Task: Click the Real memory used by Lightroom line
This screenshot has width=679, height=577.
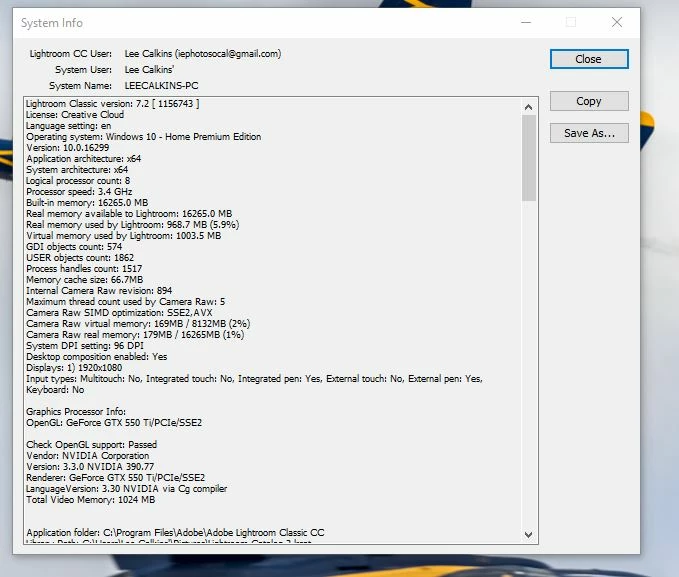Action: (x=133, y=224)
